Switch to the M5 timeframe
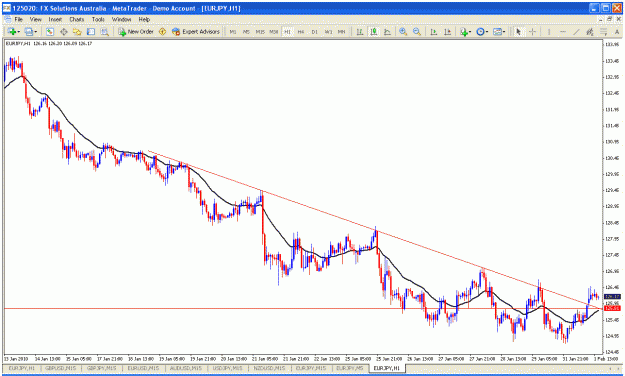625x376 pixels. pyautogui.click(x=246, y=32)
